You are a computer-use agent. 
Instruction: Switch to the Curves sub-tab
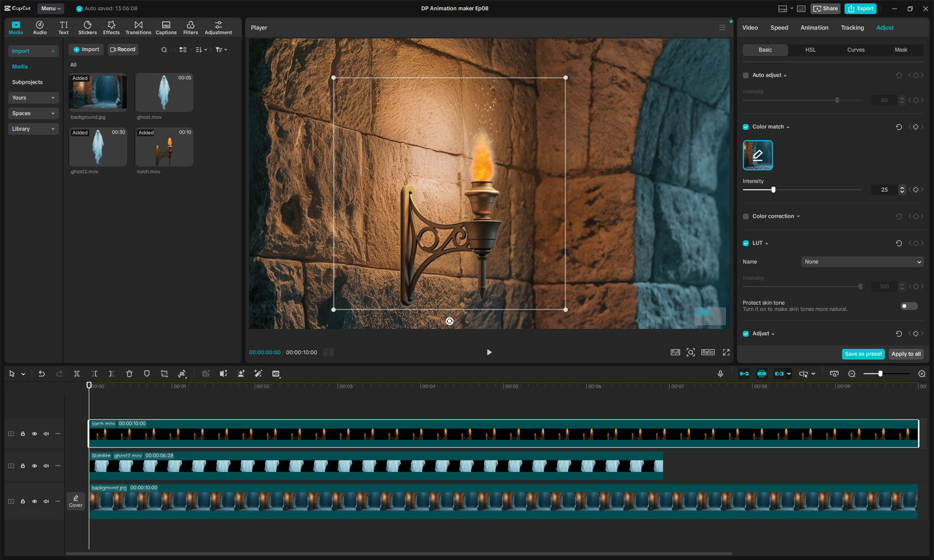(x=856, y=50)
